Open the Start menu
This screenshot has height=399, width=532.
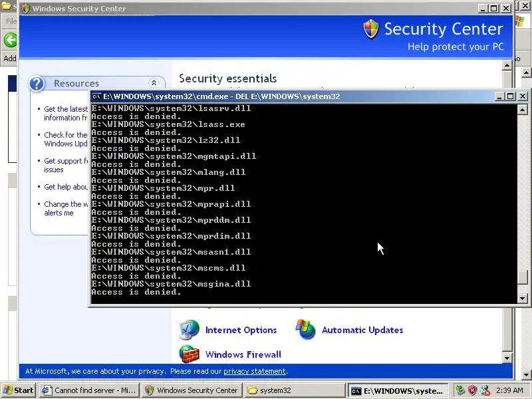[19, 390]
